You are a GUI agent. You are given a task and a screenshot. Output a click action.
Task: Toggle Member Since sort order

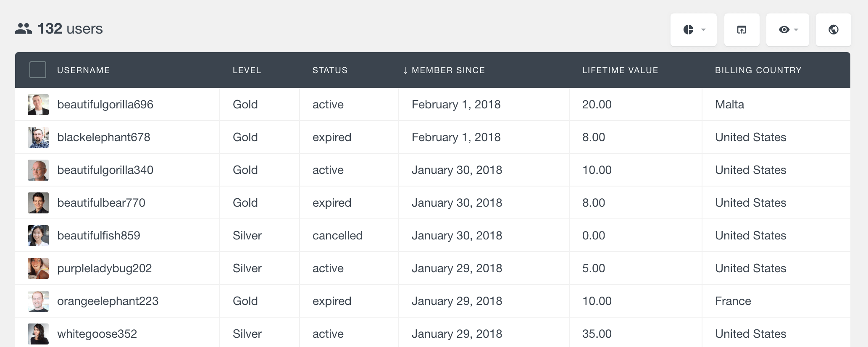tap(448, 70)
